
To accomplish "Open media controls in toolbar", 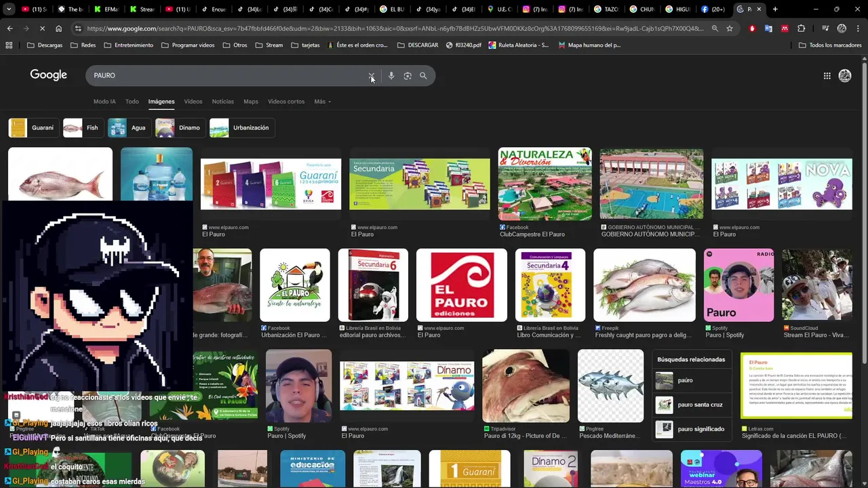I will pyautogui.click(x=825, y=28).
